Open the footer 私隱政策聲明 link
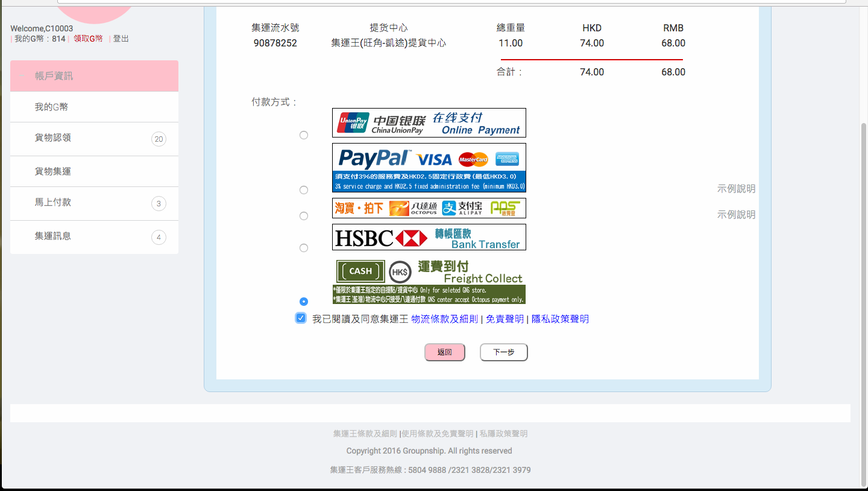 (x=503, y=434)
